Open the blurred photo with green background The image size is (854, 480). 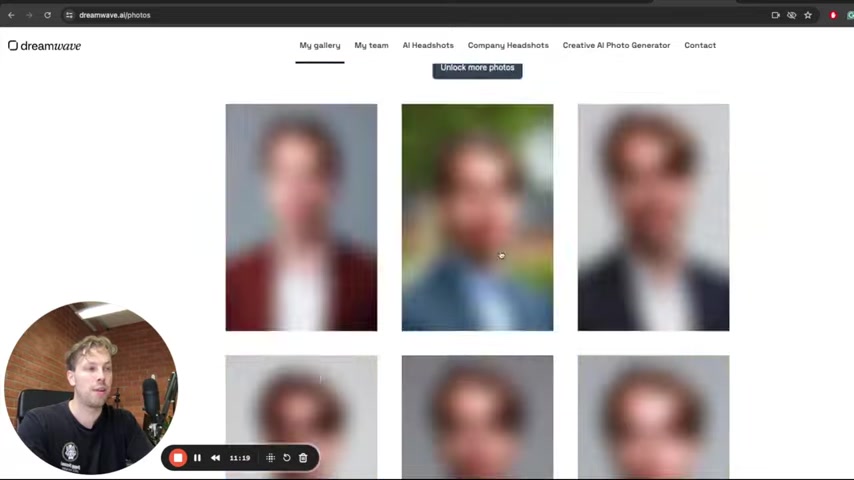477,217
